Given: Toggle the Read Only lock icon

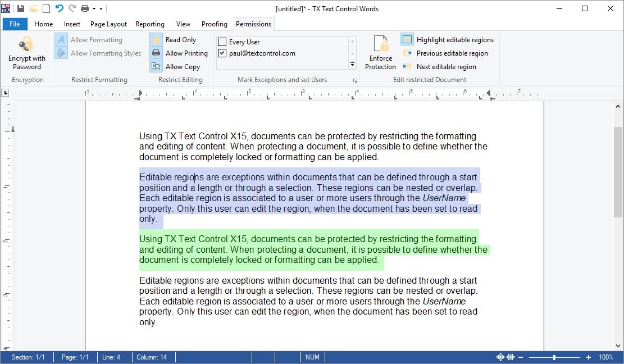Looking at the screenshot, I should (x=156, y=39).
